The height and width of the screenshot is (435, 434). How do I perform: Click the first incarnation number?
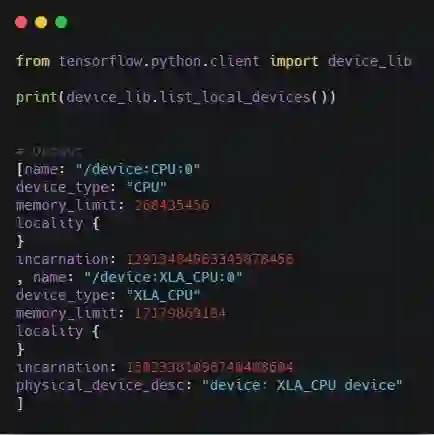(210, 259)
